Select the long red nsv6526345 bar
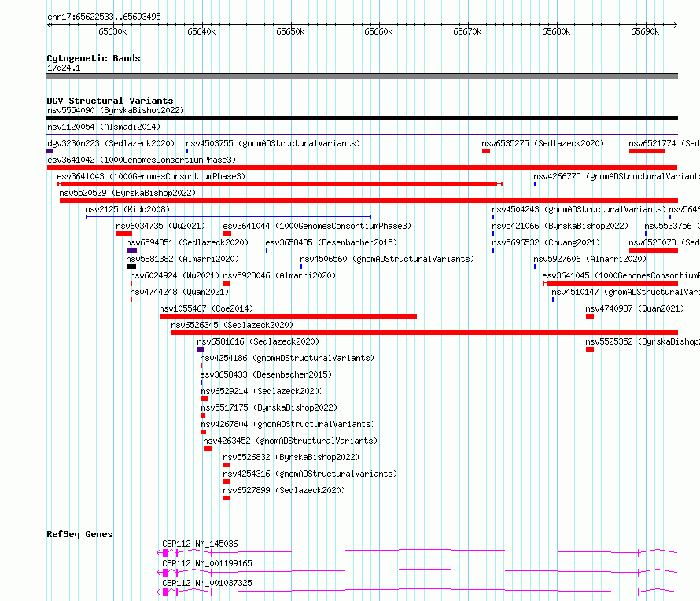This screenshot has height=601, width=700. click(425, 333)
